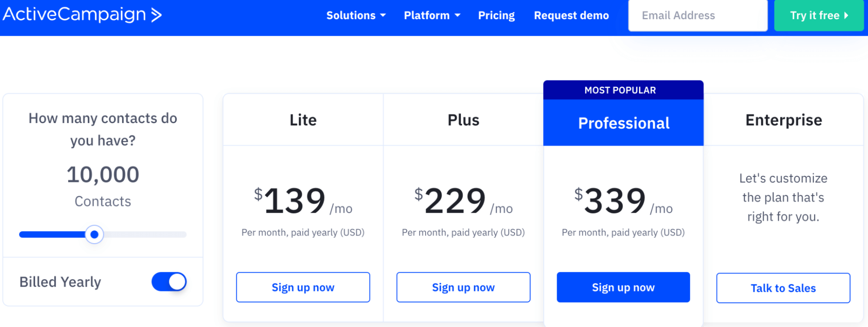Click the contacts slider handle
The width and height of the screenshot is (868, 327).
pos(94,234)
